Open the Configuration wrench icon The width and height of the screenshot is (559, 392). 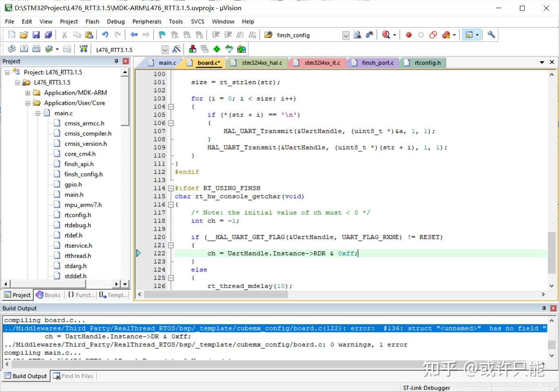(x=491, y=35)
